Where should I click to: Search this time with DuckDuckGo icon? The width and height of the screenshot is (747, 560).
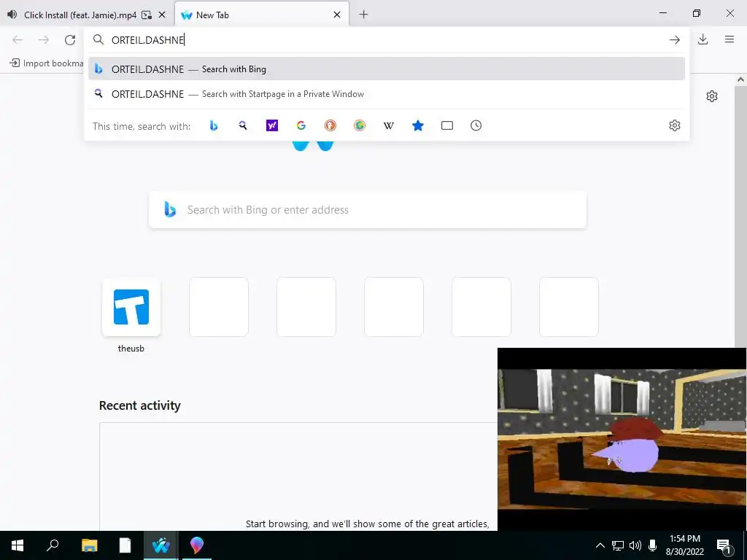(x=330, y=125)
